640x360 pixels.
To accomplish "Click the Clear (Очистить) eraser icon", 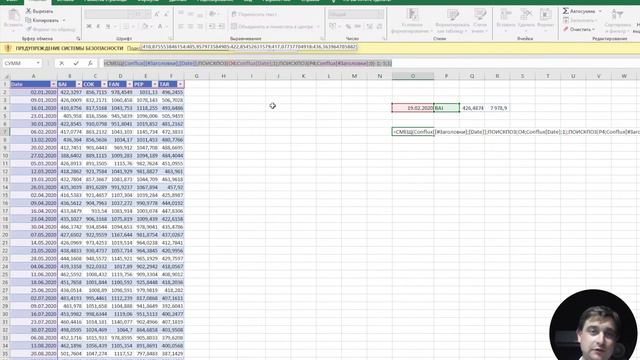I will (x=566, y=29).
